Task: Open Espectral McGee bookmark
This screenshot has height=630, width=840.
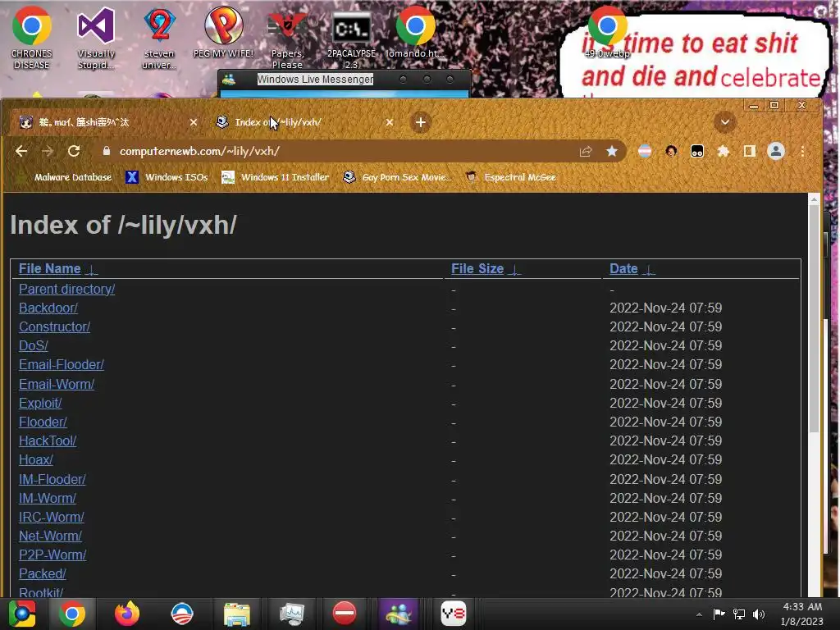Action: tap(511, 177)
